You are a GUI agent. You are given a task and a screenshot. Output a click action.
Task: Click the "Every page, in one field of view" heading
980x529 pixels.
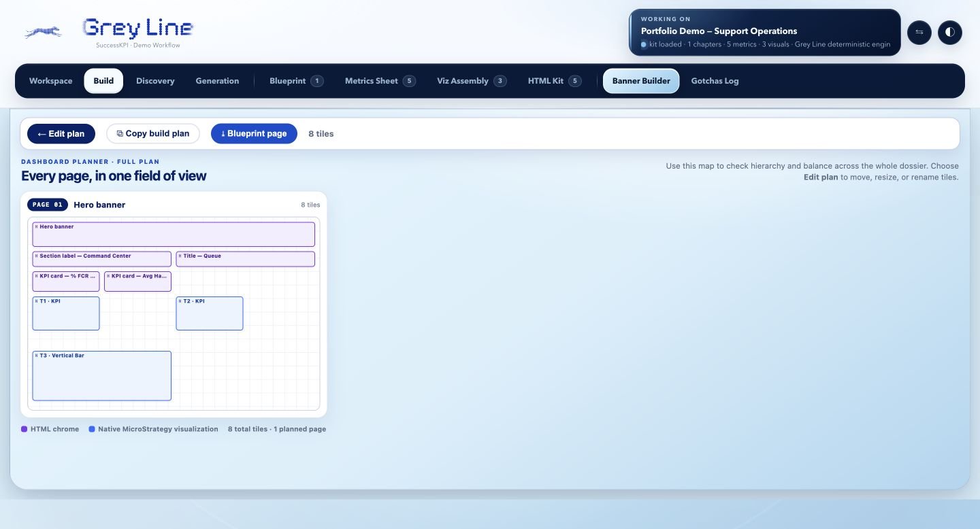(114, 176)
